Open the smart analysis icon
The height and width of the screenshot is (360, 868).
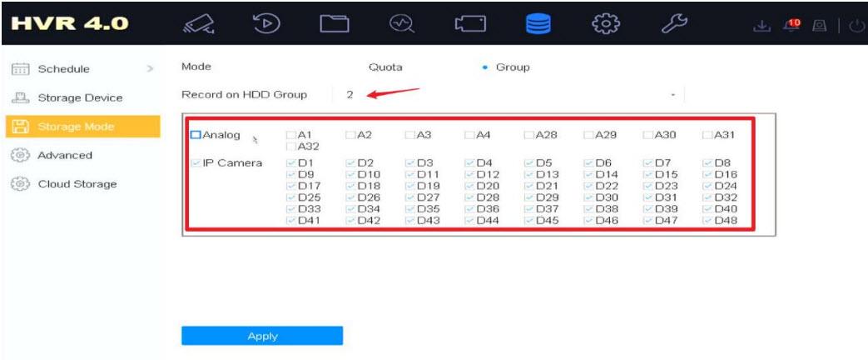click(401, 23)
